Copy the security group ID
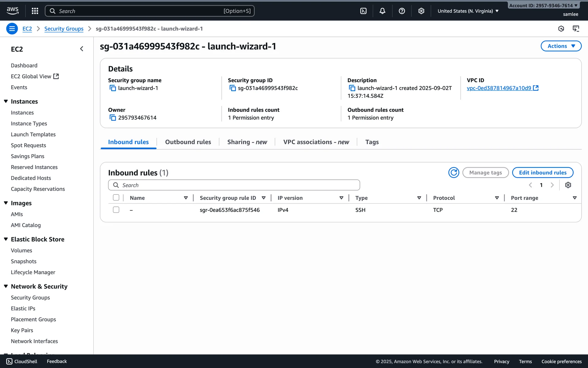This screenshot has width=588, height=368. pyautogui.click(x=233, y=88)
